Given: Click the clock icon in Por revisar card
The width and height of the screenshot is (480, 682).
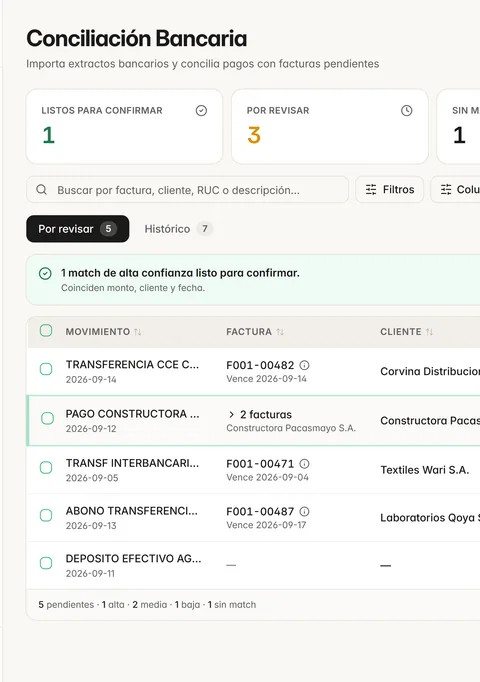Looking at the screenshot, I should click(407, 111).
